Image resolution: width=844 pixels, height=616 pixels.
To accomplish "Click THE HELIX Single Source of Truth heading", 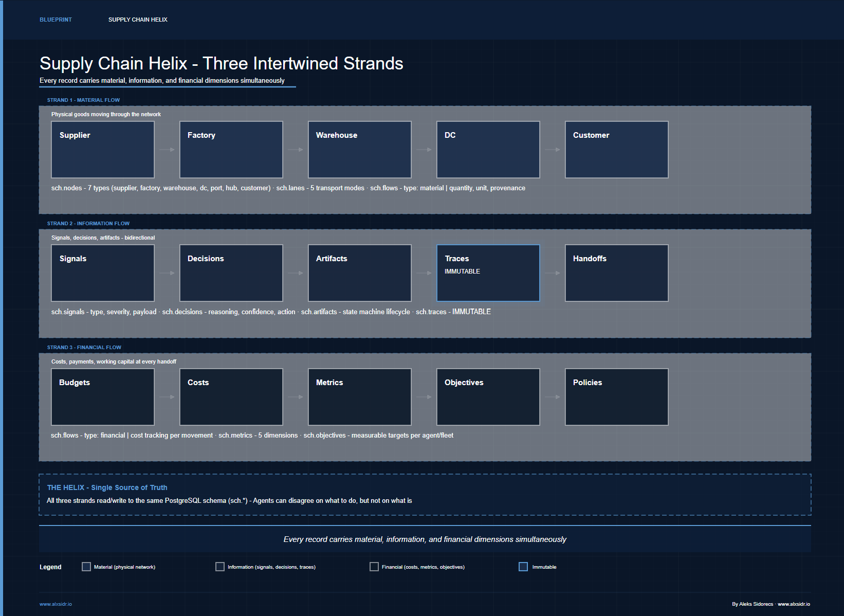I will pyautogui.click(x=107, y=487).
